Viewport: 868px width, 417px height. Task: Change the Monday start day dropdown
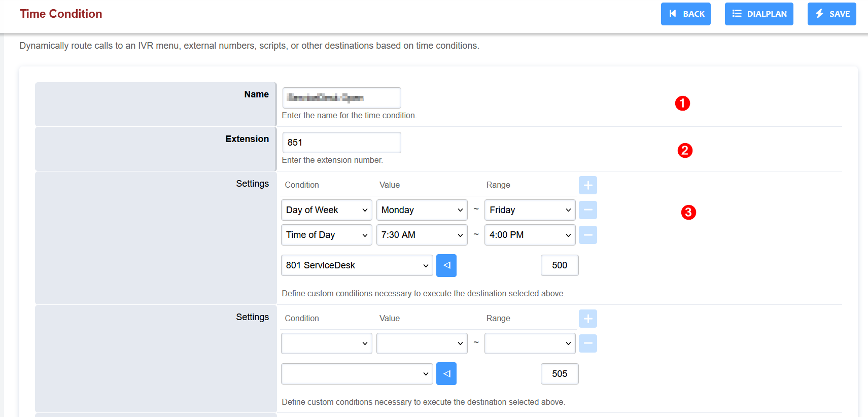pos(422,210)
